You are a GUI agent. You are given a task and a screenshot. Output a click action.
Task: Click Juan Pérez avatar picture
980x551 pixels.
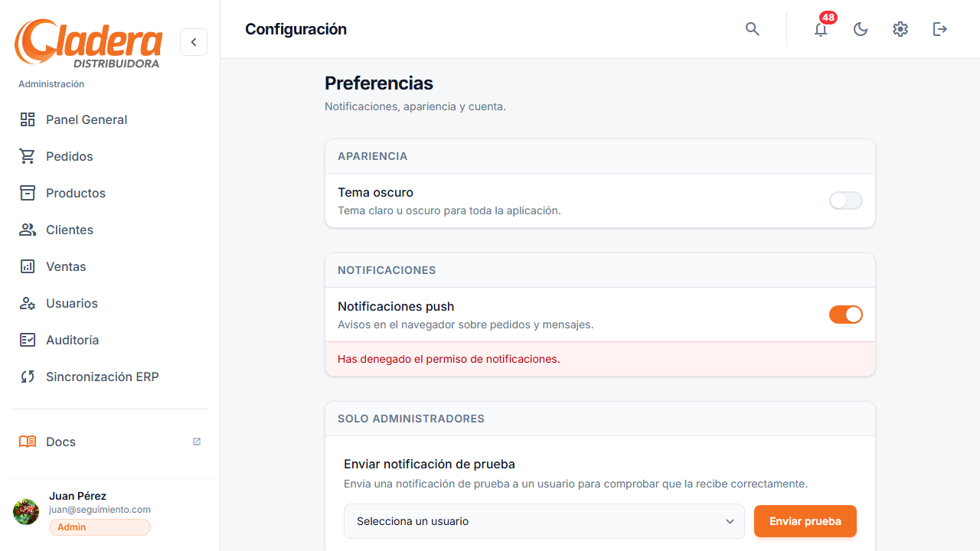point(26,512)
